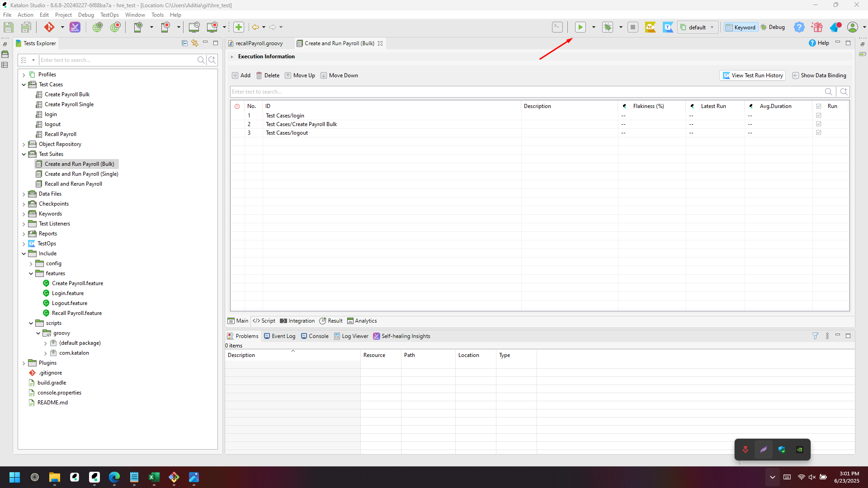The width and height of the screenshot is (868, 488).
Task: Expand the Execution Information section
Action: 232,56
